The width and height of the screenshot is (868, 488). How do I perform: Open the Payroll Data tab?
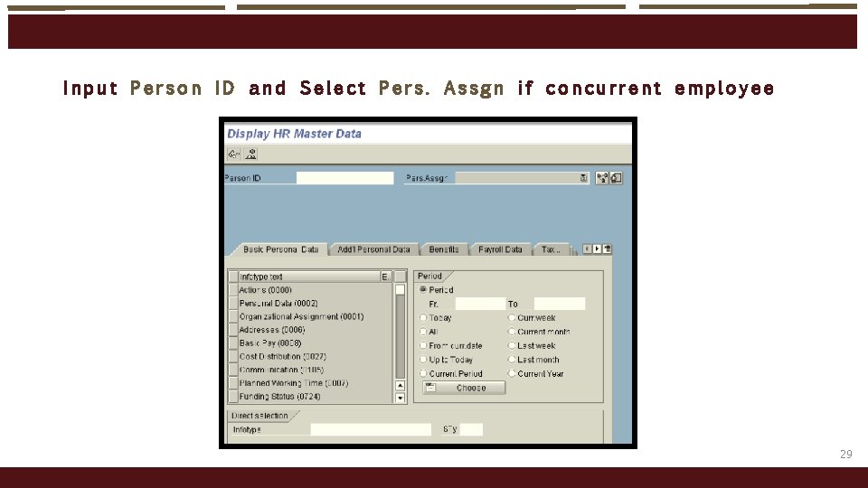pyautogui.click(x=500, y=249)
